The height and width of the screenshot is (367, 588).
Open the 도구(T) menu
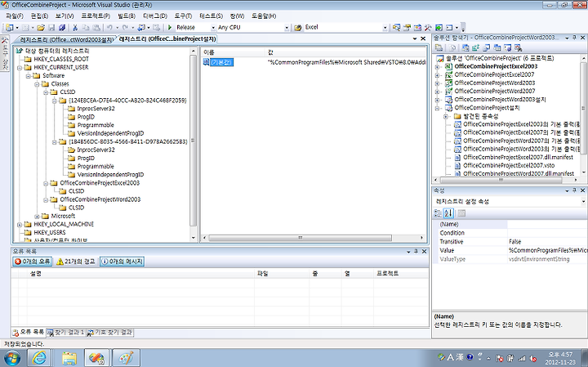tap(183, 16)
